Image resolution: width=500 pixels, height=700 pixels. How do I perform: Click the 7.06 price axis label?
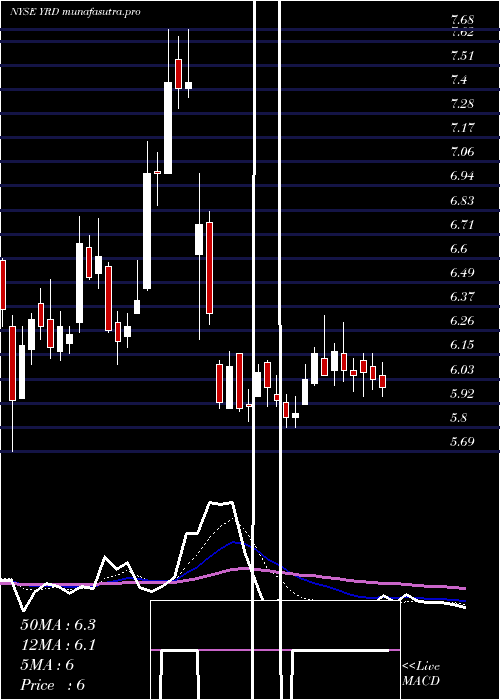tap(462, 152)
